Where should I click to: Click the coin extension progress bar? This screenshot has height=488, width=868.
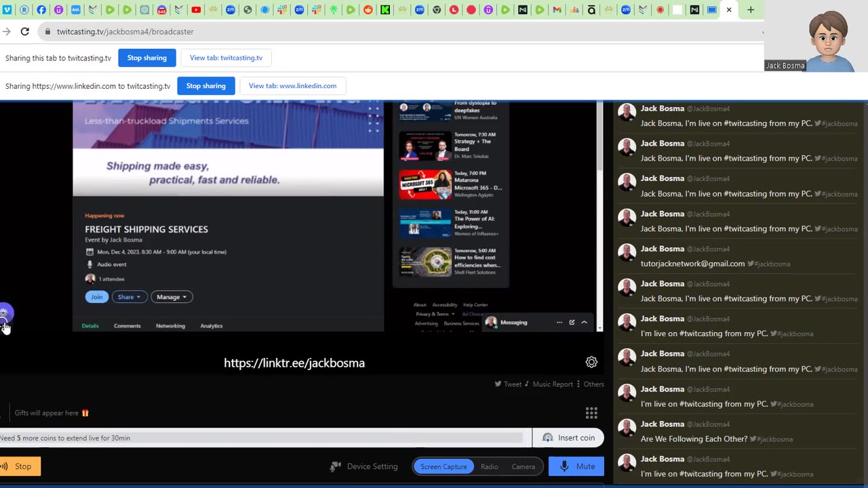click(262, 438)
